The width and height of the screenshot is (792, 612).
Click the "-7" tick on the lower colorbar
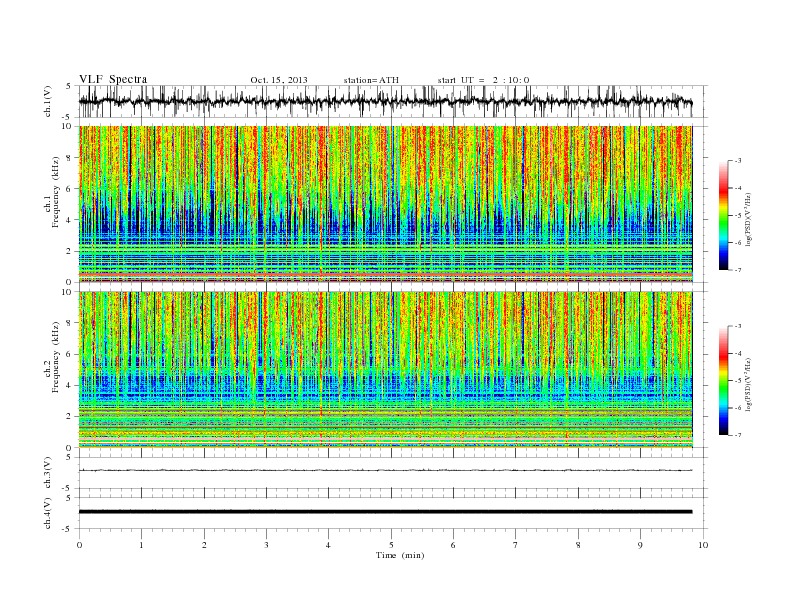(738, 435)
